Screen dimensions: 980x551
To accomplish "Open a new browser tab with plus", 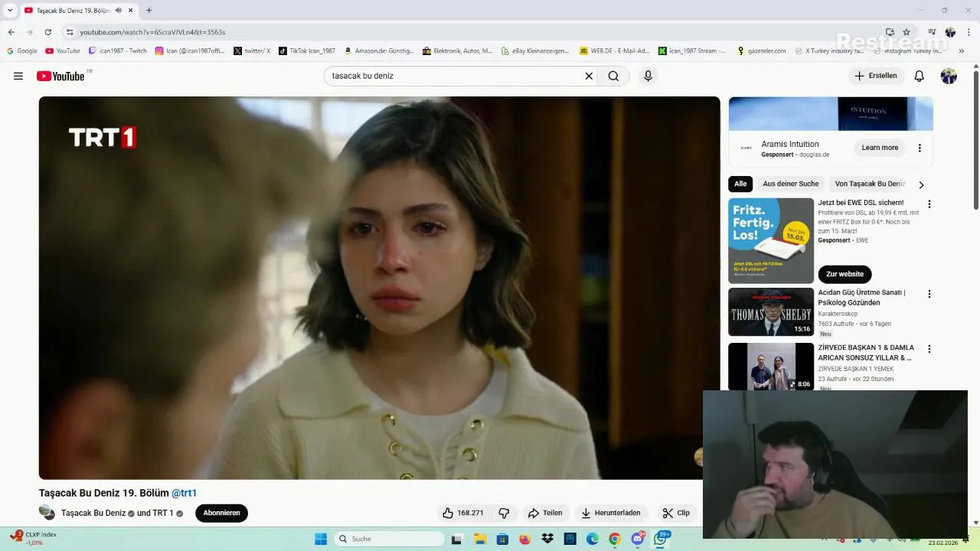I will [149, 10].
